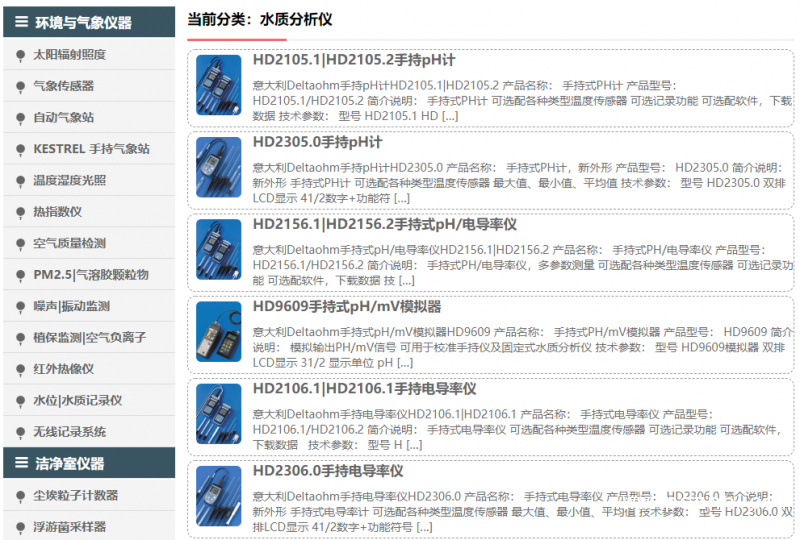
Task: Open 水位|水质记录仪 category
Action: (77, 401)
